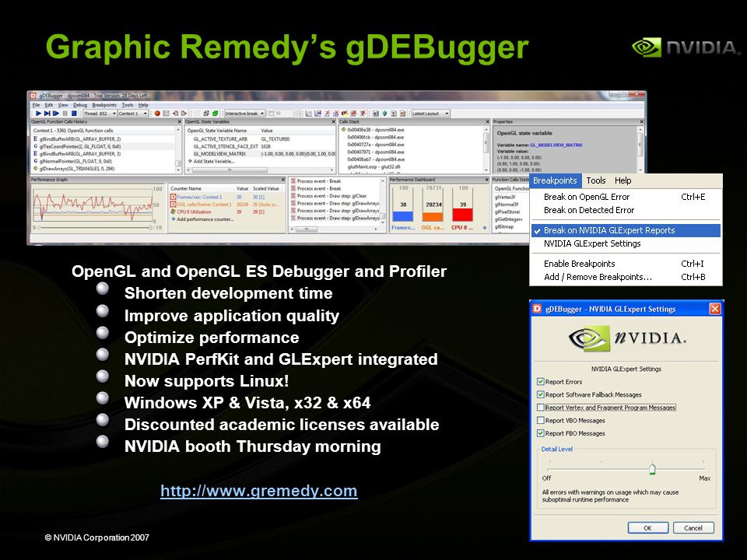Viewport: 747px width, 560px height.
Task: Click the Frames/sec: Context 1 counter icon
Action: tap(173, 197)
